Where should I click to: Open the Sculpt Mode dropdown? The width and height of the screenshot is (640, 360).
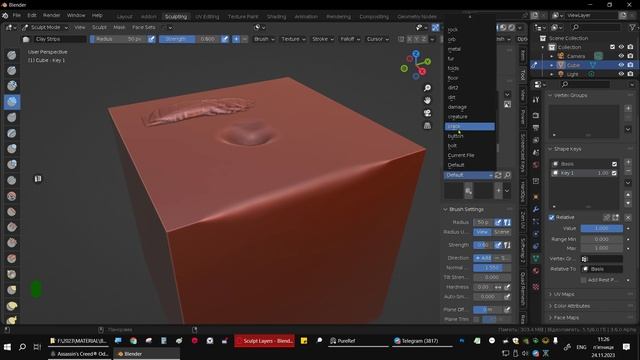click(45, 27)
